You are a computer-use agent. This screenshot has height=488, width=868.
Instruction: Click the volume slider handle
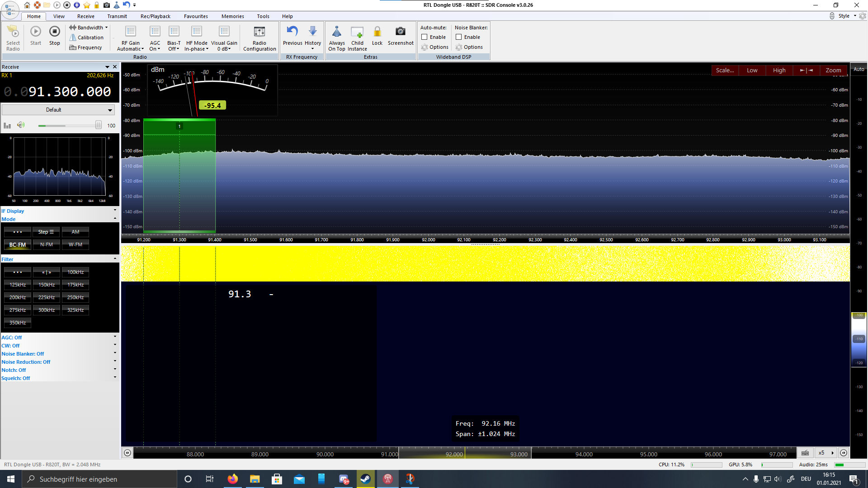click(98, 125)
